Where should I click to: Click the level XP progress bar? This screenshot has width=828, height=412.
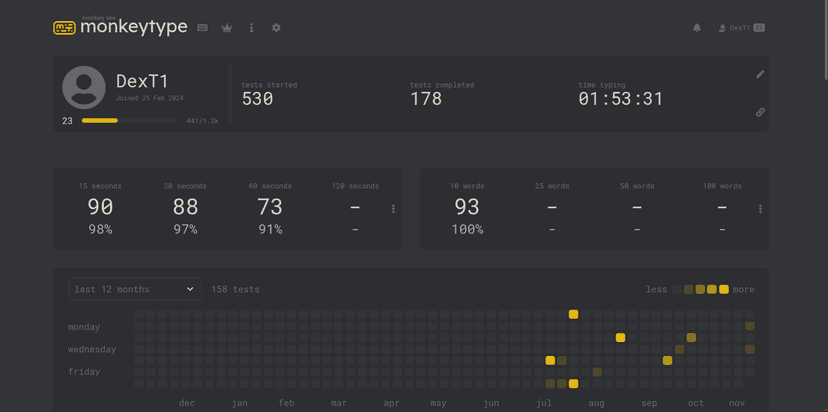pos(129,121)
